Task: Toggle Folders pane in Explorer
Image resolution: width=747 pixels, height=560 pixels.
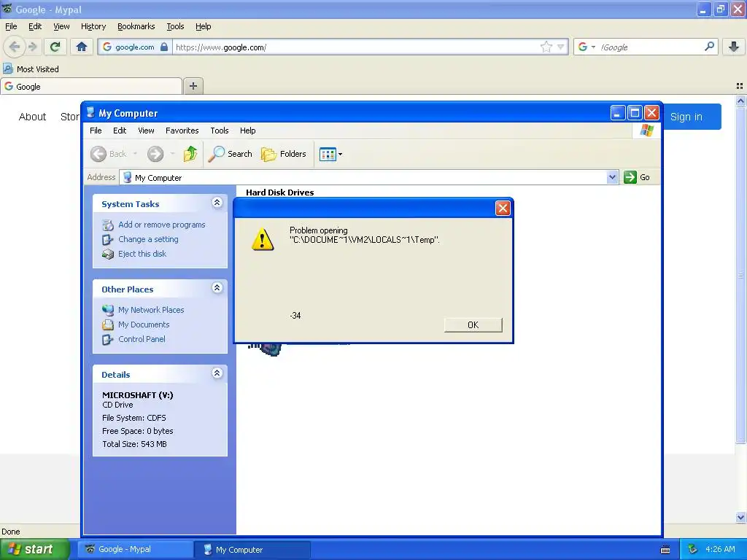Action: pyautogui.click(x=284, y=154)
